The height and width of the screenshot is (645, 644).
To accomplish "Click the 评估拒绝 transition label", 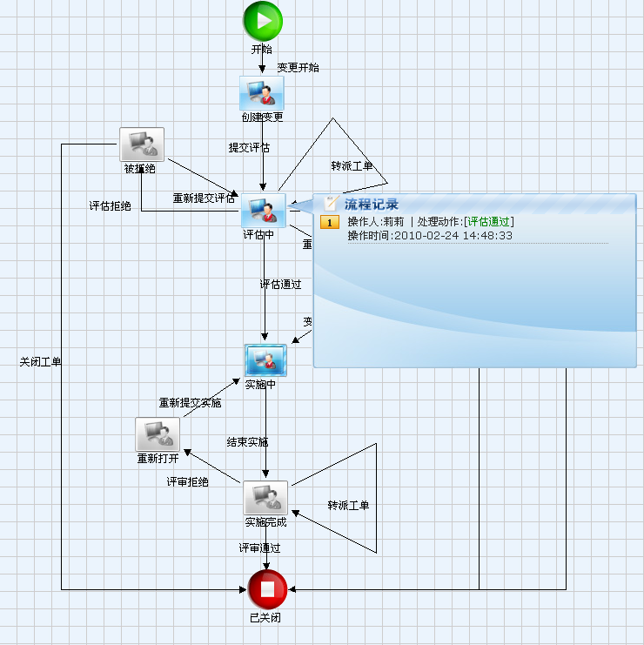I will click(x=111, y=206).
